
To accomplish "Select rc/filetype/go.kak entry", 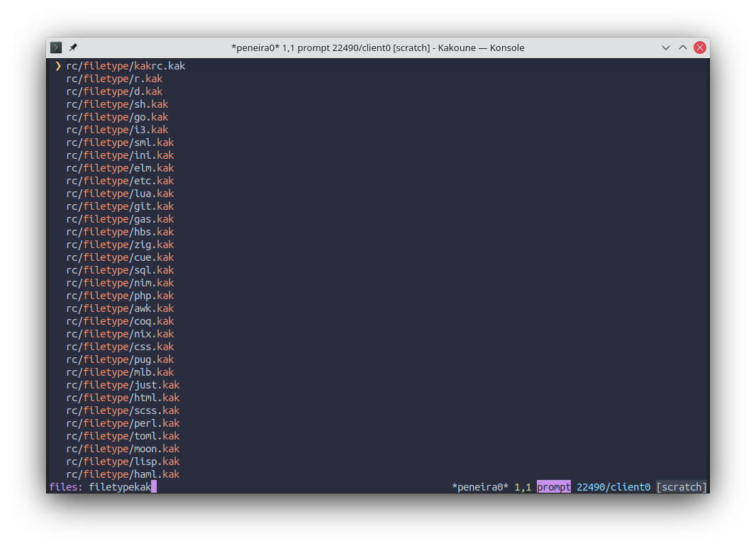I will pos(117,117).
